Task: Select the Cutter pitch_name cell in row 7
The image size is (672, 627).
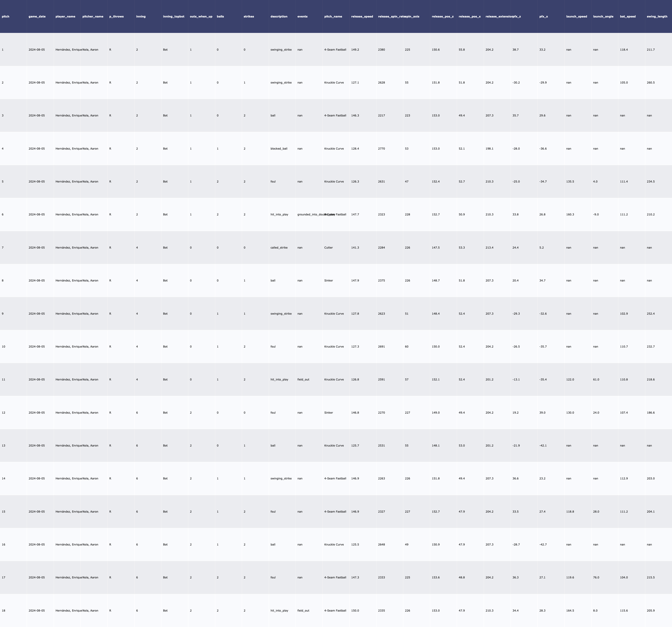Action: (x=328, y=248)
